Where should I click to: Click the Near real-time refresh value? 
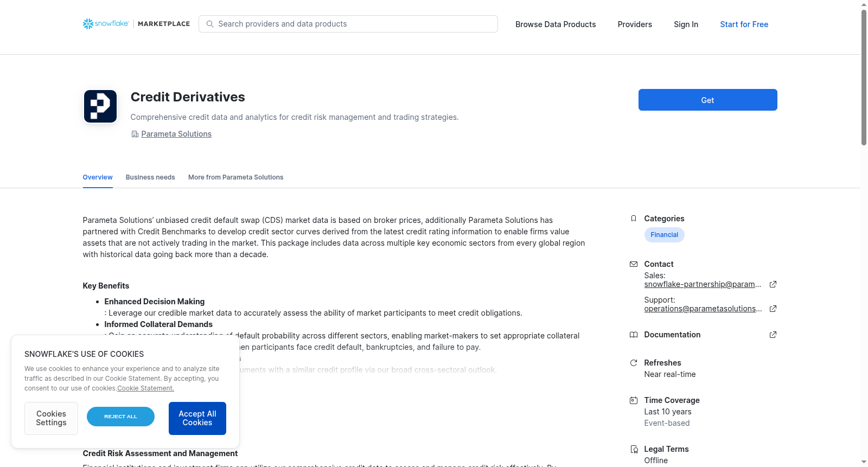(x=670, y=374)
